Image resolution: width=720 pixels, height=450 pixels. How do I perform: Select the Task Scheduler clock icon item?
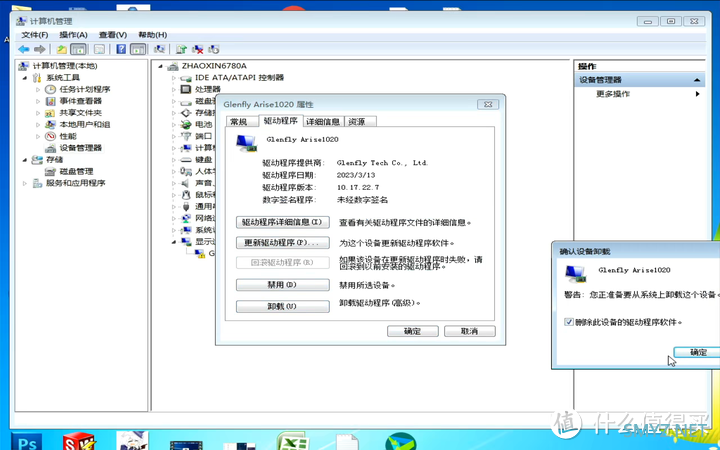pos(51,89)
